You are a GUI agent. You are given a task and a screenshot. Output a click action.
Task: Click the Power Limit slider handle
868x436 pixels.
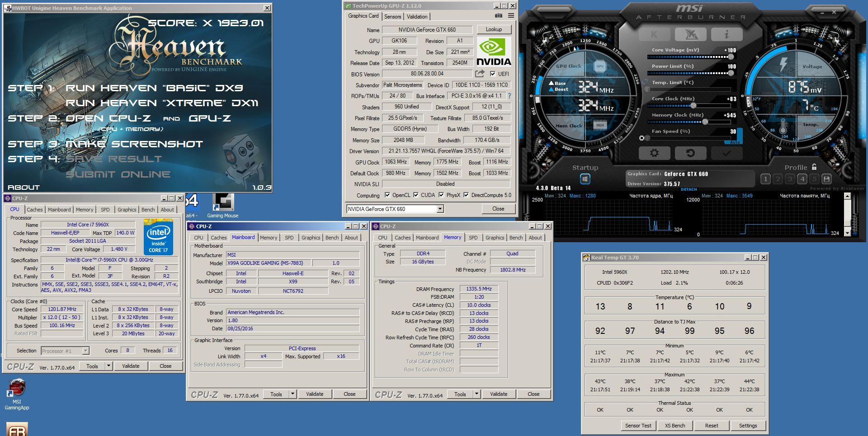coord(731,73)
